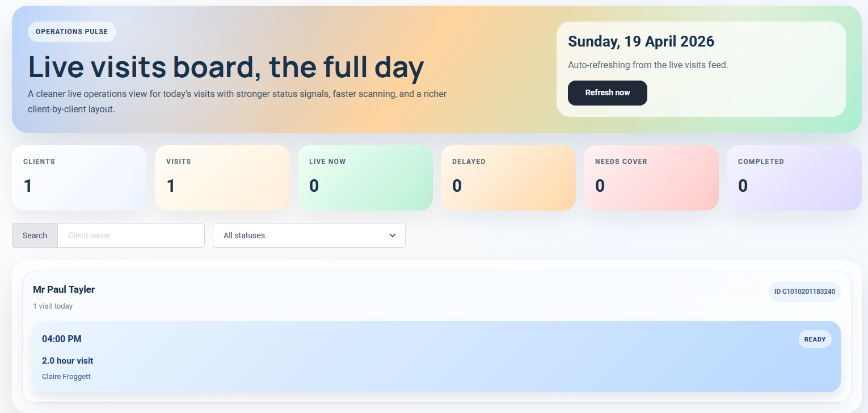Expand the status filter using its chevron arrow

[392, 235]
